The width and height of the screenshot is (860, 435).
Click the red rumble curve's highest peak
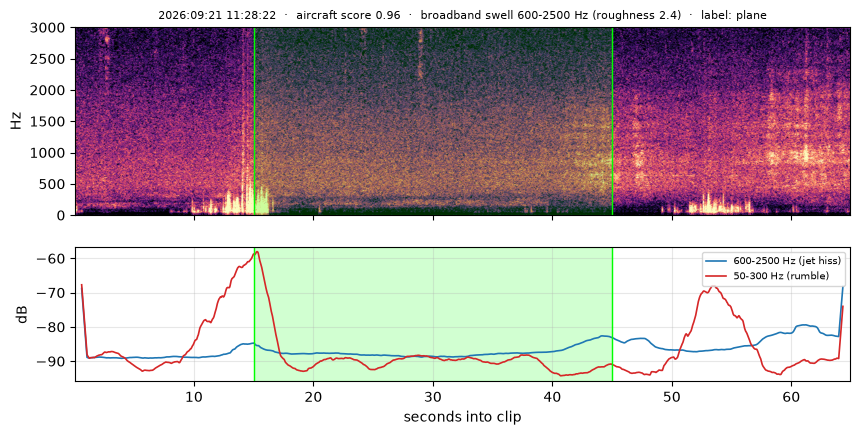(x=257, y=252)
